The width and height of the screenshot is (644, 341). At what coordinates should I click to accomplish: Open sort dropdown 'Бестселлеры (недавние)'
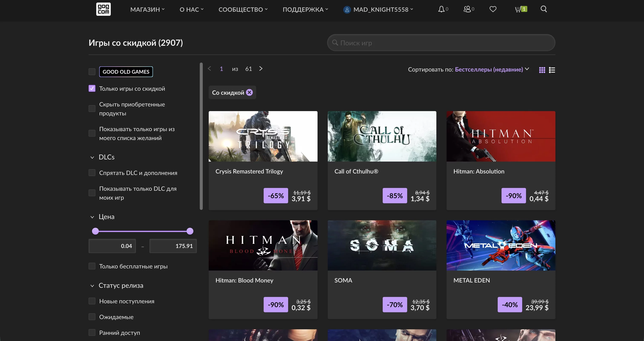coord(489,69)
